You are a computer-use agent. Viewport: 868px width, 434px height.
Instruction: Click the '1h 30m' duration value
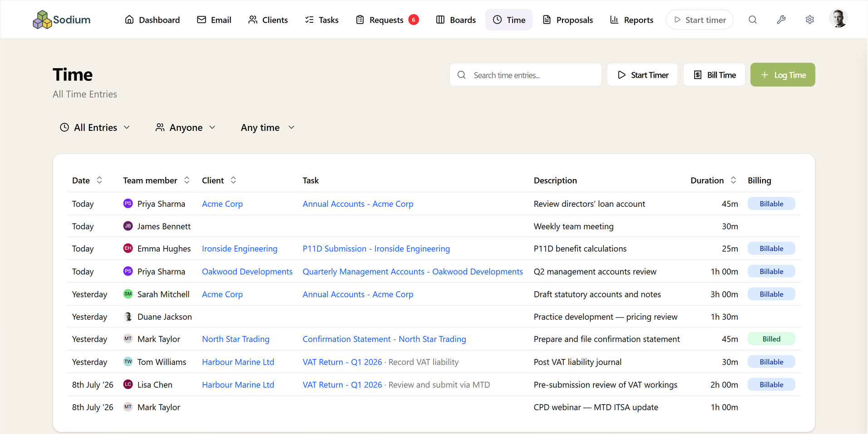pos(724,317)
